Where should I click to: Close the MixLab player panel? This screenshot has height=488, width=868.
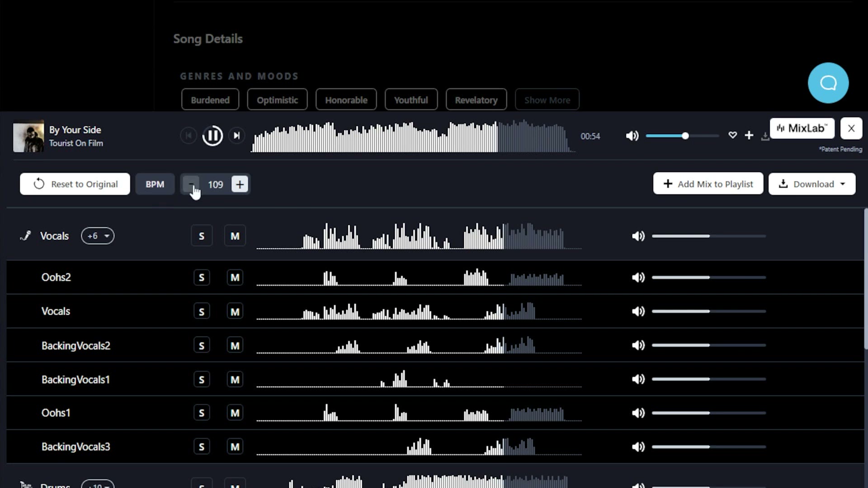coord(851,128)
